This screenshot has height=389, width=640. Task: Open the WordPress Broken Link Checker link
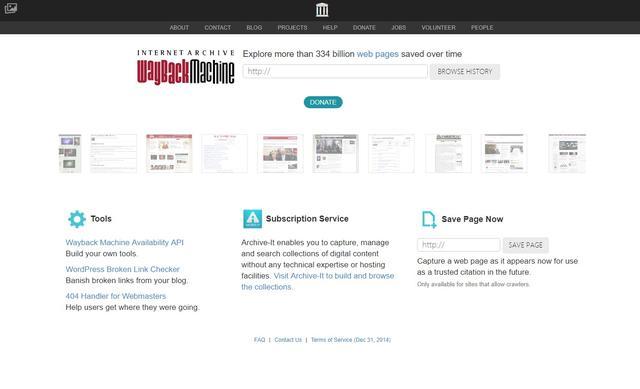pos(122,269)
